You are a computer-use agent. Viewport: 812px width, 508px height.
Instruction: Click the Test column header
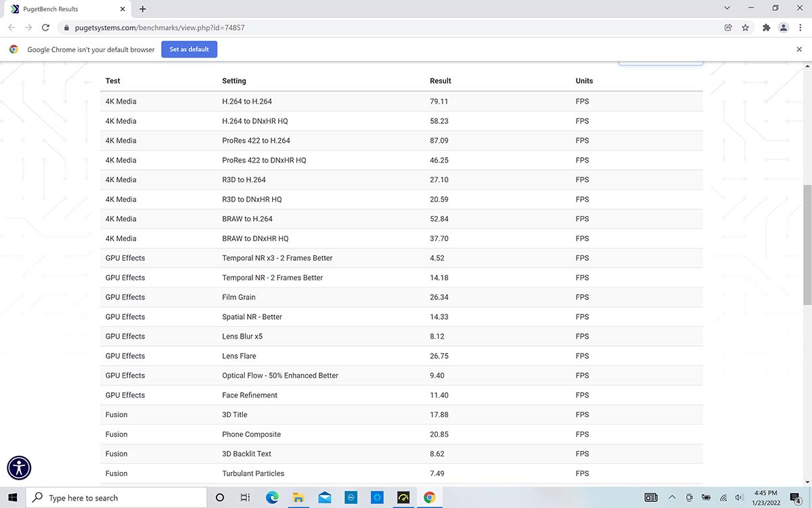coord(112,81)
